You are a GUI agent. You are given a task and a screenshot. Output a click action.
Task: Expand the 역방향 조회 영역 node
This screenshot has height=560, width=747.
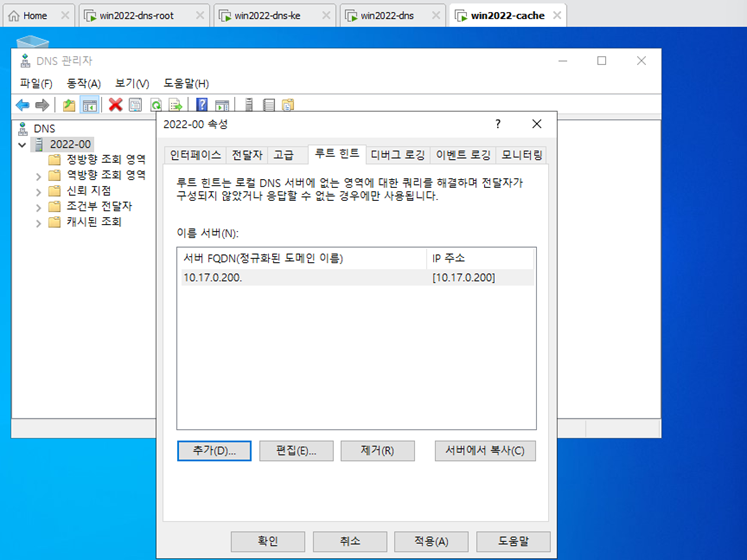39,176
